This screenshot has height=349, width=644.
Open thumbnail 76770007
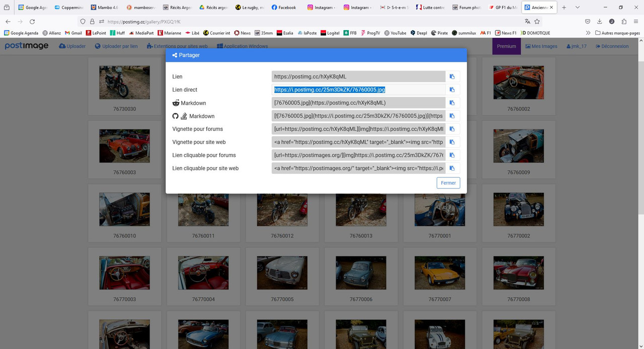[440, 273]
